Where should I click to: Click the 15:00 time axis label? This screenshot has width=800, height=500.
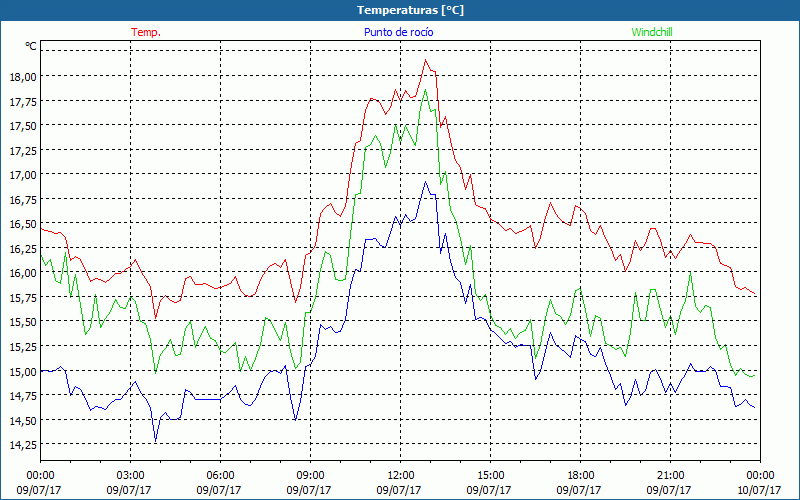pos(490,476)
